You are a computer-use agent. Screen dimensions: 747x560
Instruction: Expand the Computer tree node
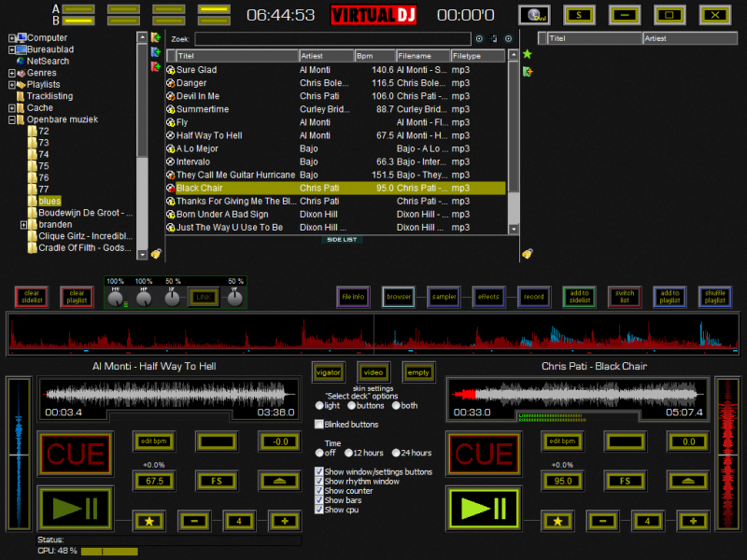point(11,37)
